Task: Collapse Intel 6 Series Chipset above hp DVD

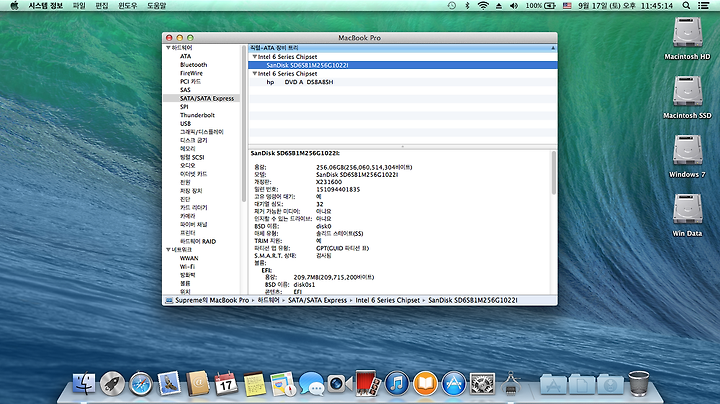Action: click(x=254, y=73)
